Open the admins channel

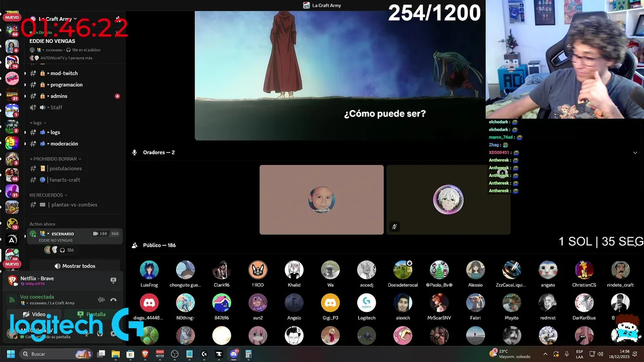click(x=73, y=96)
